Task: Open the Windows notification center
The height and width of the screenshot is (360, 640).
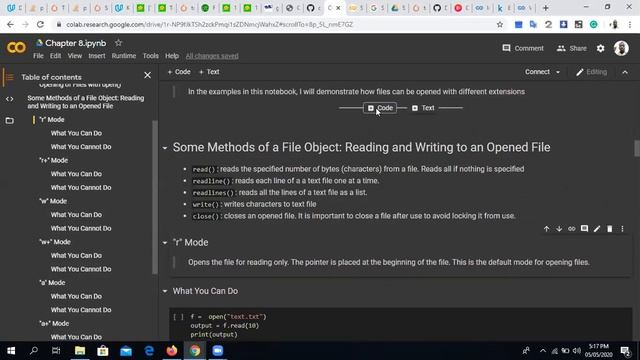Action: click(625, 351)
